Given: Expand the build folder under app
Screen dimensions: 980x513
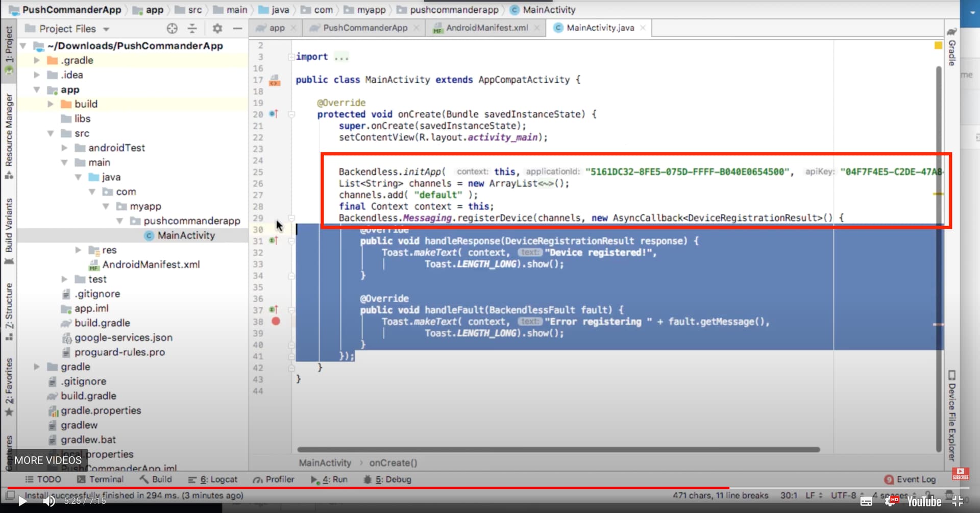Looking at the screenshot, I should (51, 104).
